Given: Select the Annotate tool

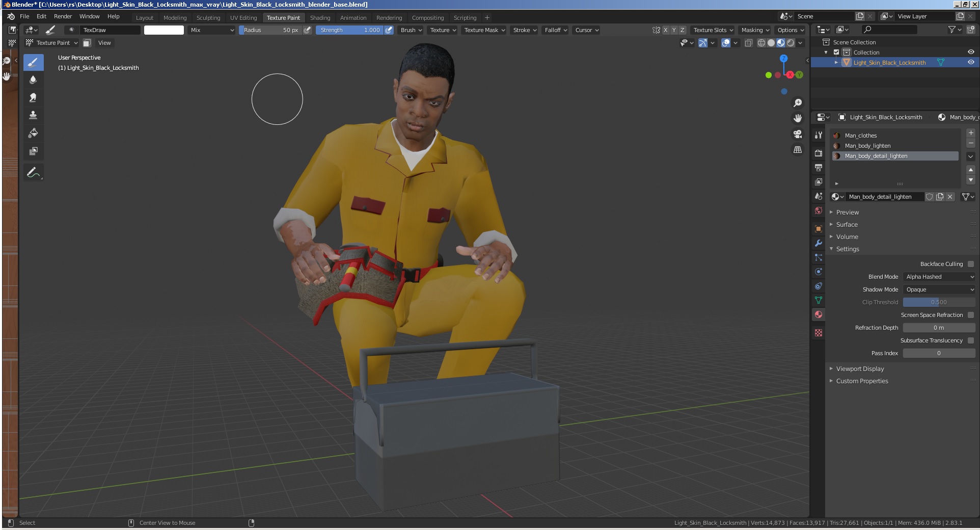Looking at the screenshot, I should pyautogui.click(x=33, y=173).
